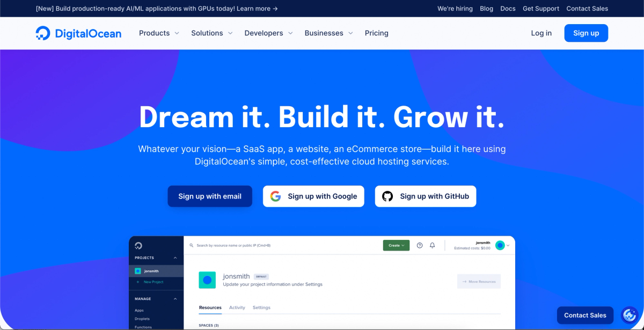Select the jonsmith project row in the sidebar
Viewport: 644px width, 330px height.
tap(156, 271)
